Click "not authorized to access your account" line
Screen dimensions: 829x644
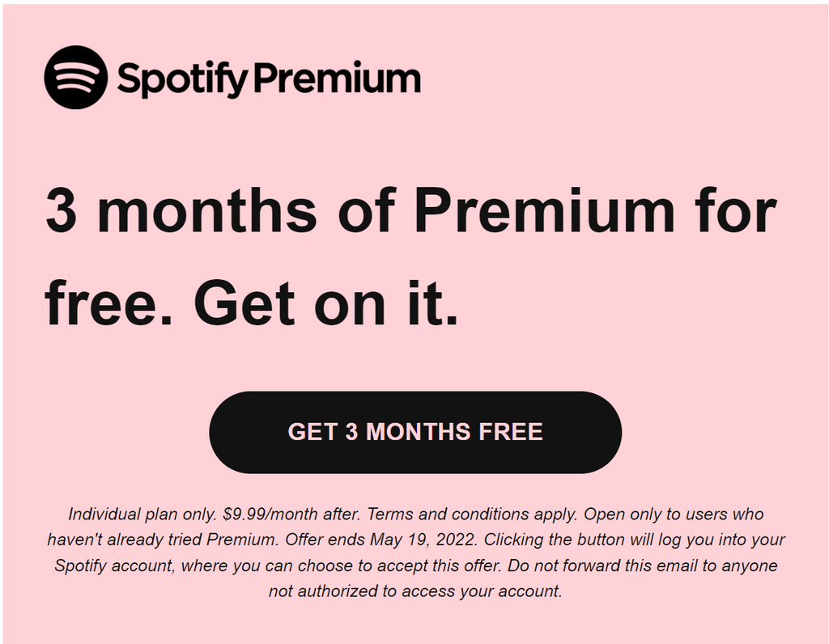coord(415,591)
